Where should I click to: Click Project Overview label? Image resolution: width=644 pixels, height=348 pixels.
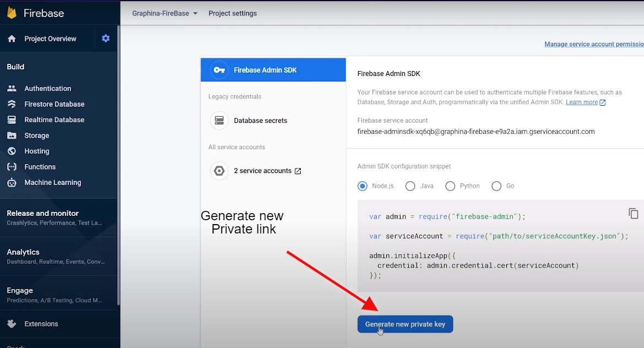click(50, 39)
